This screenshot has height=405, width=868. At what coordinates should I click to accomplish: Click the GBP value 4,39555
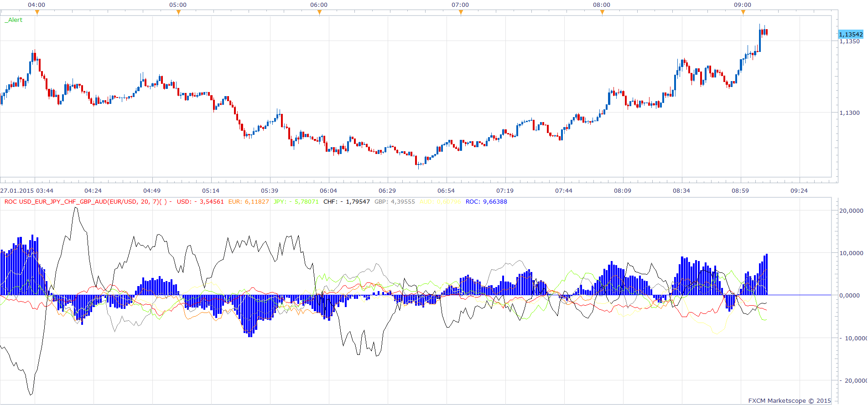(395, 202)
